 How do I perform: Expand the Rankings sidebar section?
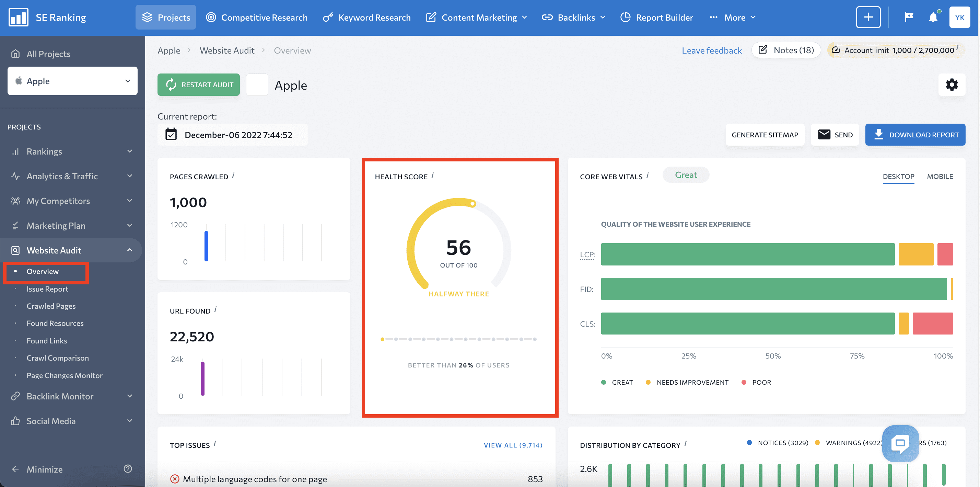coord(130,151)
